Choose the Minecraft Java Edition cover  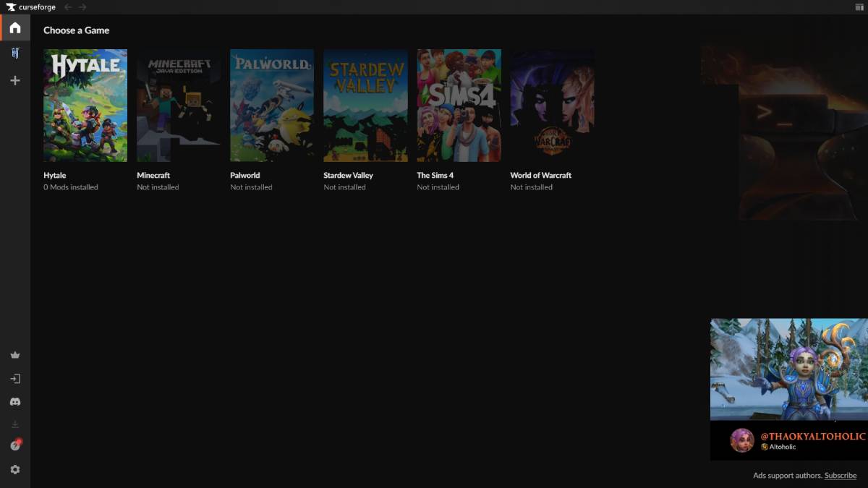pyautogui.click(x=179, y=106)
